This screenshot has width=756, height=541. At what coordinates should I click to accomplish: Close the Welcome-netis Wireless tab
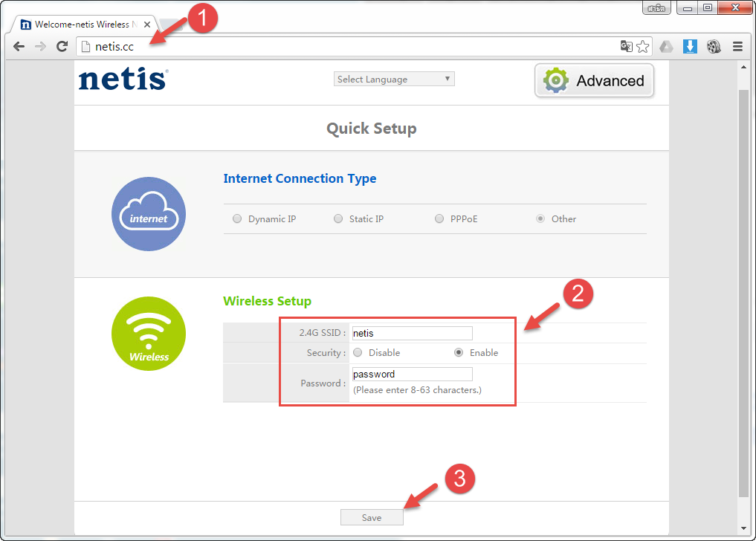(x=147, y=24)
